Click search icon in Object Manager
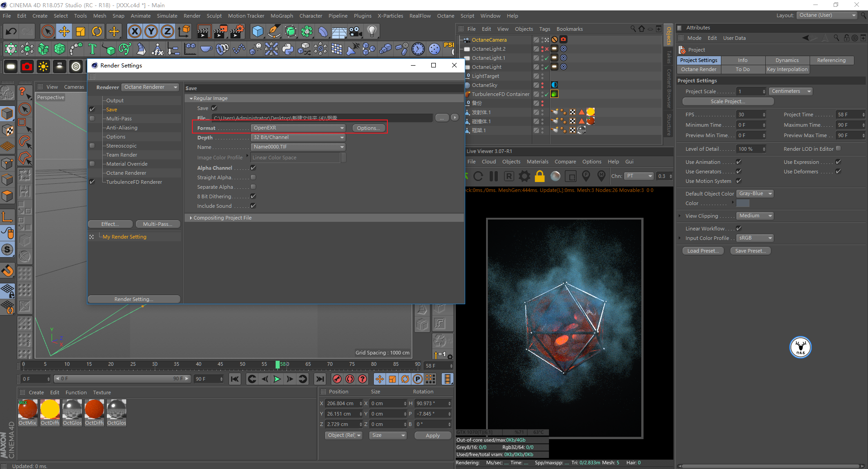The height and width of the screenshot is (469, 868). point(633,29)
